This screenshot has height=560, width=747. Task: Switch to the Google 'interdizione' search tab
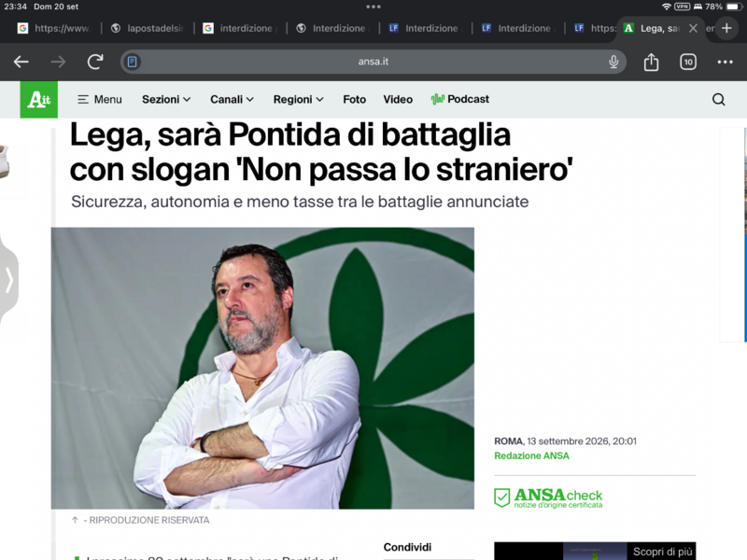[241, 29]
